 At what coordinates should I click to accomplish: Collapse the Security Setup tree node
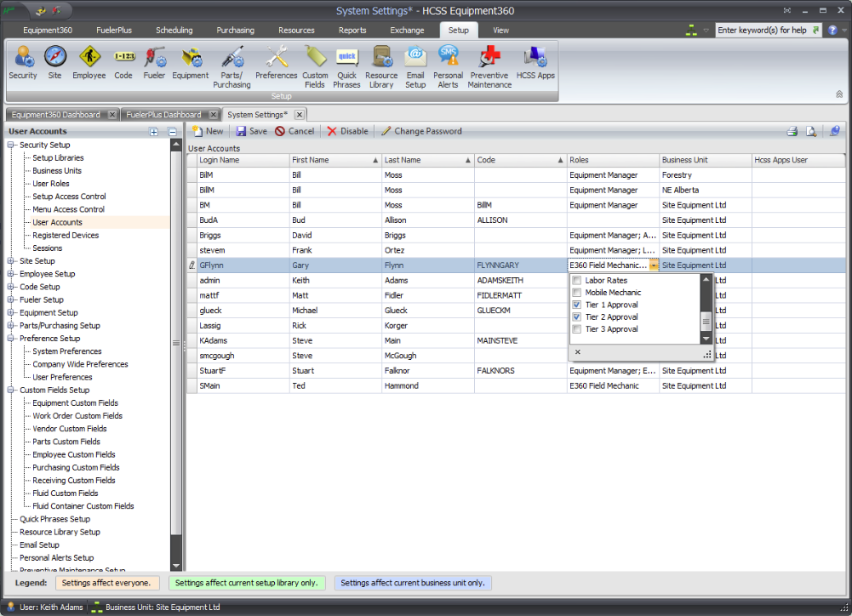coord(11,144)
